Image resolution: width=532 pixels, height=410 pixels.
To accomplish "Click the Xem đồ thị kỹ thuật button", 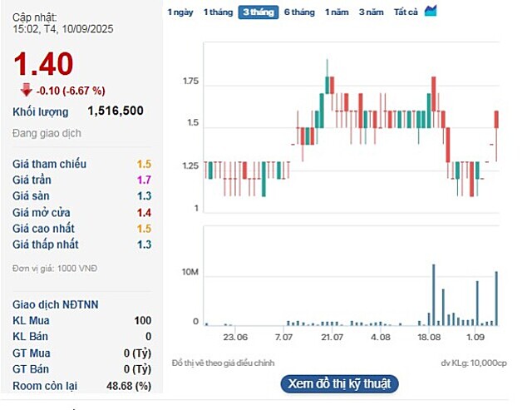I will point(339,383).
